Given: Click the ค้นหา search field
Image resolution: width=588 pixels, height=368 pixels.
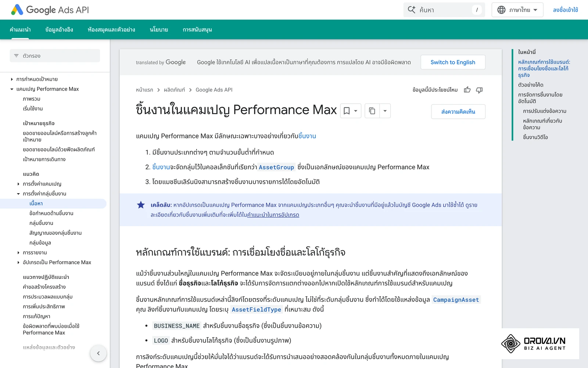Looking at the screenshot, I should click(444, 10).
